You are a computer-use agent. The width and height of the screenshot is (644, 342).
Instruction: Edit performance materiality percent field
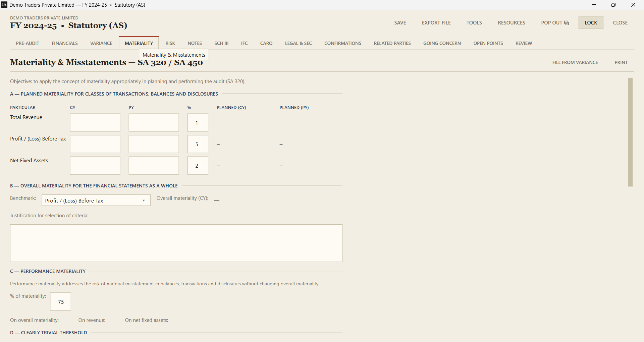pos(61,302)
